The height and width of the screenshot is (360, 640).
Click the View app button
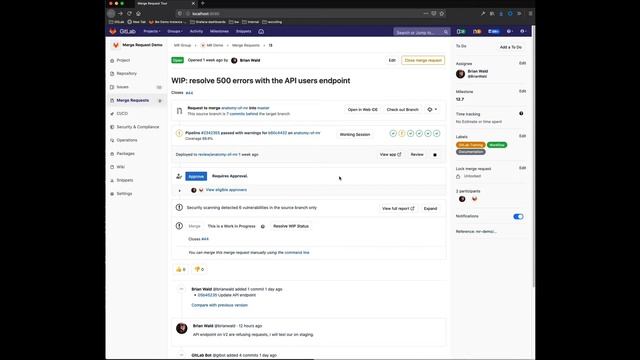(390, 155)
